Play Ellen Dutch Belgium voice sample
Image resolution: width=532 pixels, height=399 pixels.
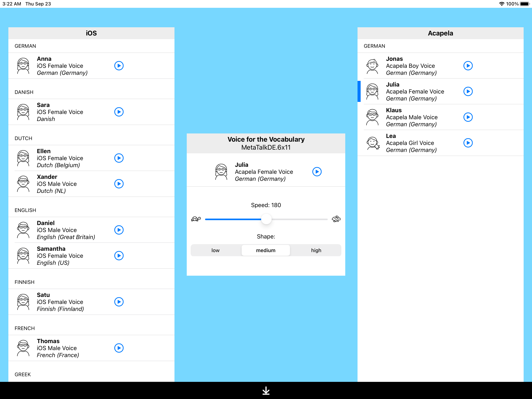tap(119, 158)
